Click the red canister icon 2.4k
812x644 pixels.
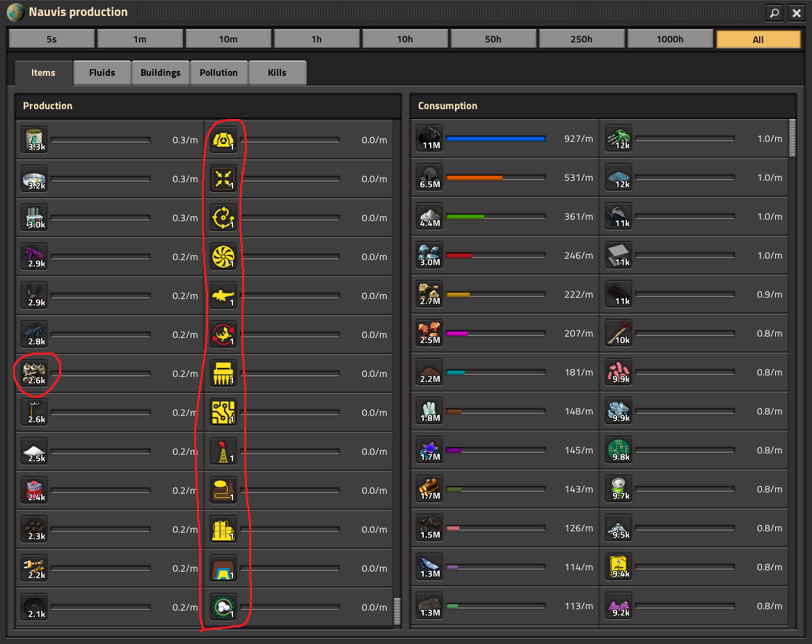tap(35, 490)
